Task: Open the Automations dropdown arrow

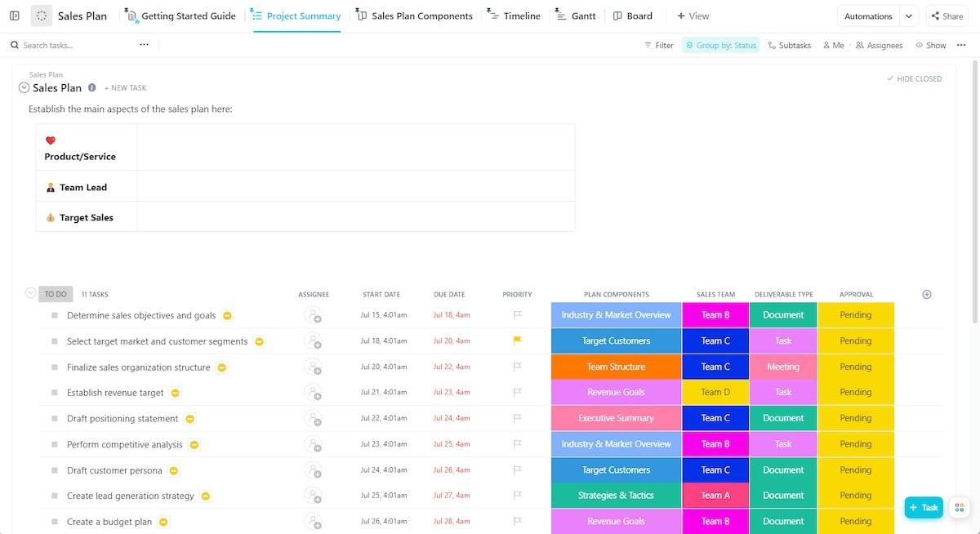Action: pos(910,16)
